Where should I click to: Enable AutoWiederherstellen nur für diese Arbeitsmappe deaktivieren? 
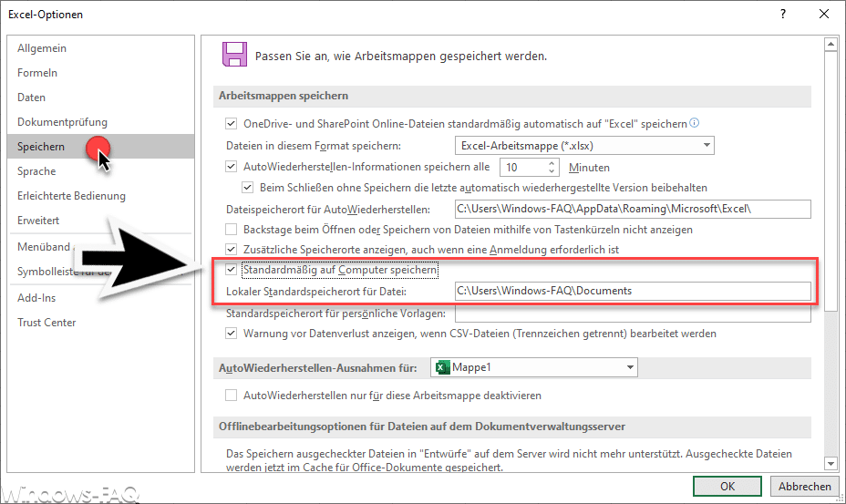coord(231,396)
